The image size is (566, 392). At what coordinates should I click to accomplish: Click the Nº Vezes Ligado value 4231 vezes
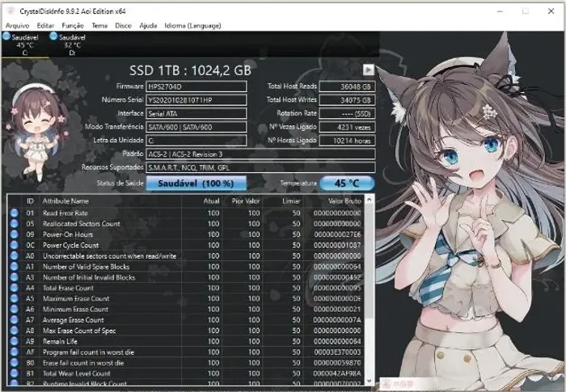tap(347, 127)
